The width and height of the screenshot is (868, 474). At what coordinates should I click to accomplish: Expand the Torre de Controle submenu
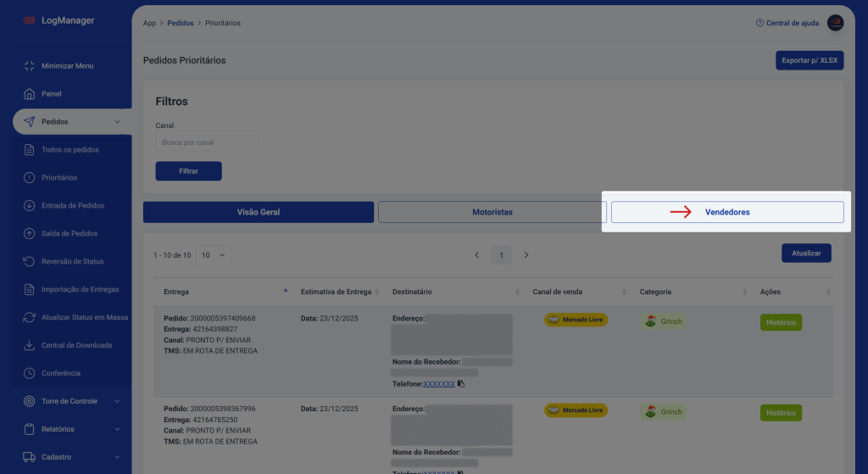[117, 401]
